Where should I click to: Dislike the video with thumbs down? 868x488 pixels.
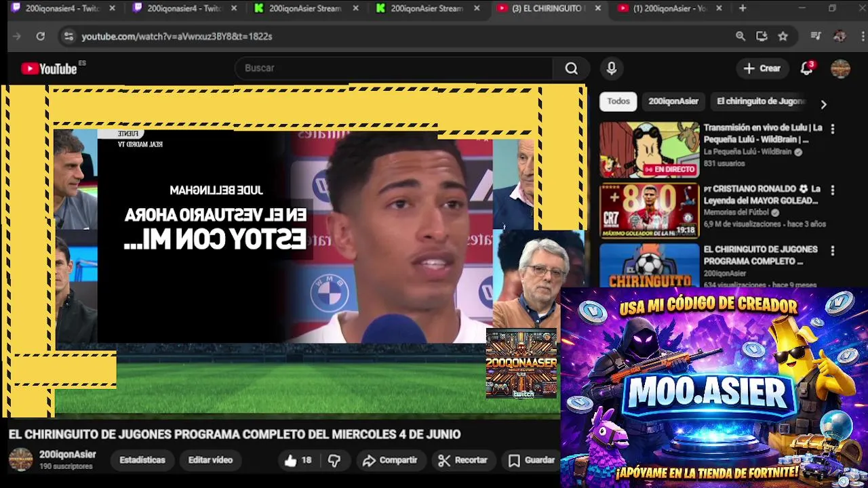pyautogui.click(x=334, y=460)
